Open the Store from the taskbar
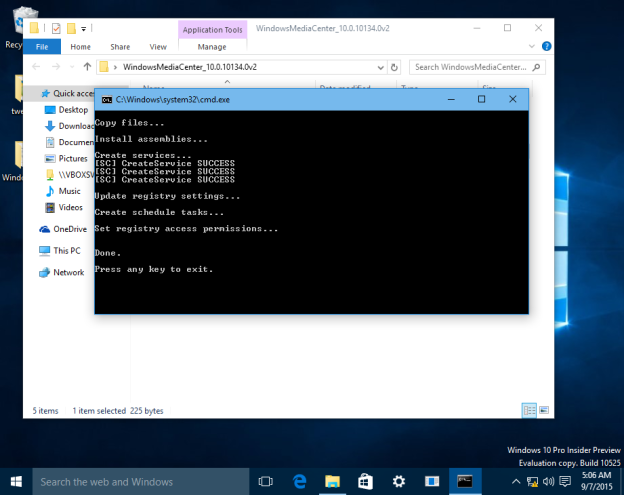Screen dimensions: 624x495 pyautogui.click(x=365, y=482)
